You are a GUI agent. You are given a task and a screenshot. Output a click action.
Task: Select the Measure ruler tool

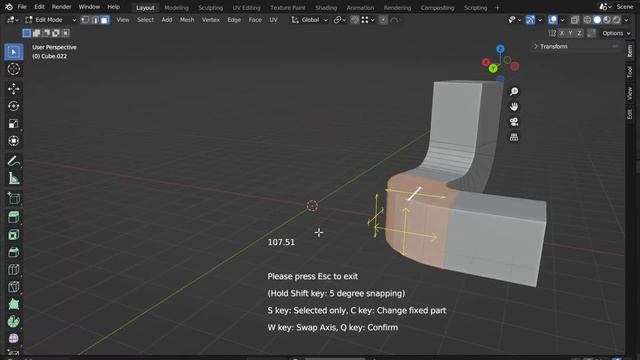point(13,178)
